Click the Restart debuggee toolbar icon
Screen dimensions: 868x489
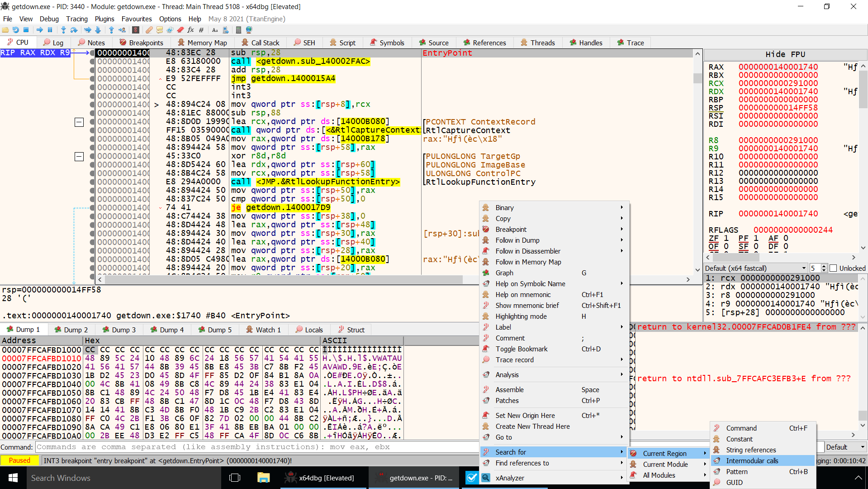[16, 30]
